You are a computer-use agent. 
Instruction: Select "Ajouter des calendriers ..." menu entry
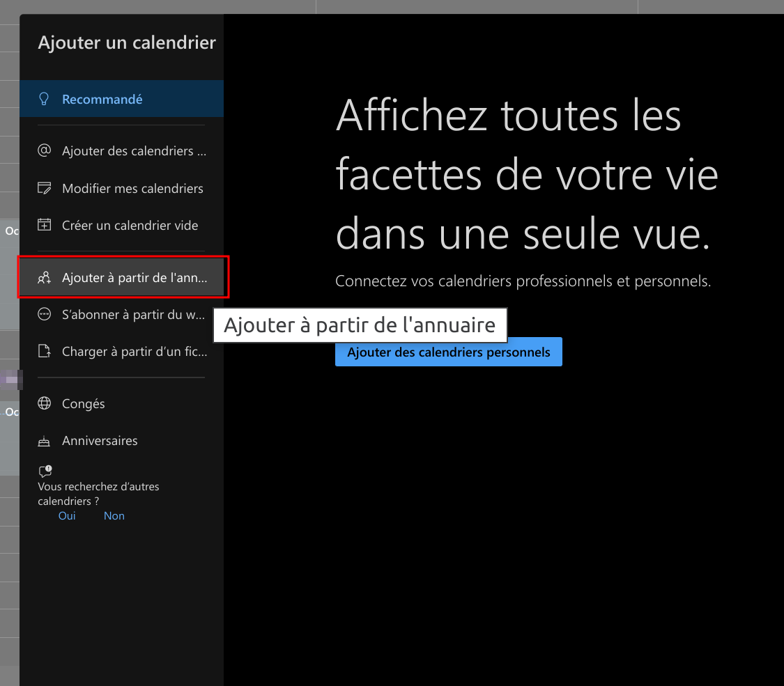point(134,150)
